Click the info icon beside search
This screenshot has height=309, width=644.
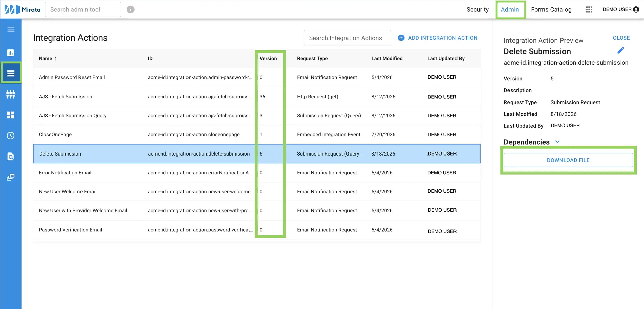click(x=130, y=9)
